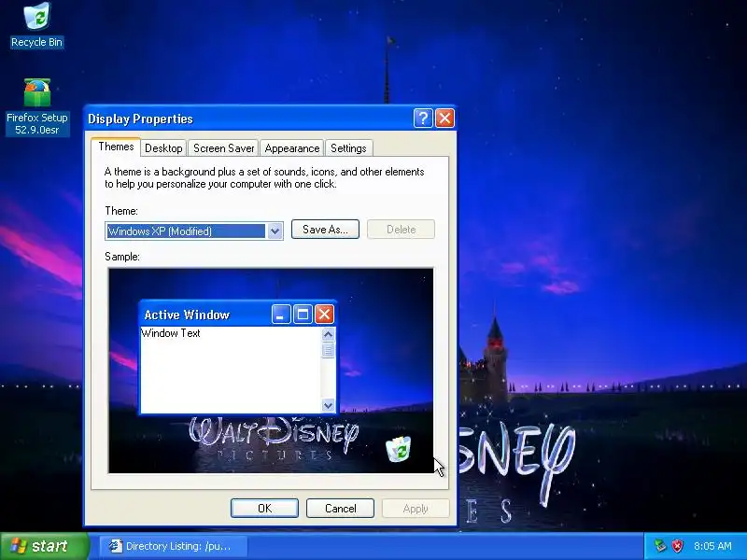Click the sample window red close icon

click(x=324, y=315)
